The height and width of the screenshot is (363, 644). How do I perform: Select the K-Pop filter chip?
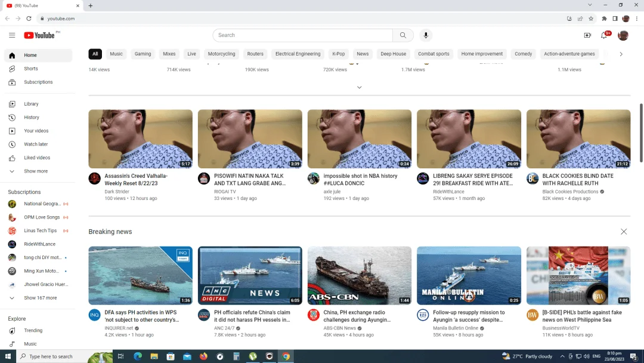click(339, 54)
